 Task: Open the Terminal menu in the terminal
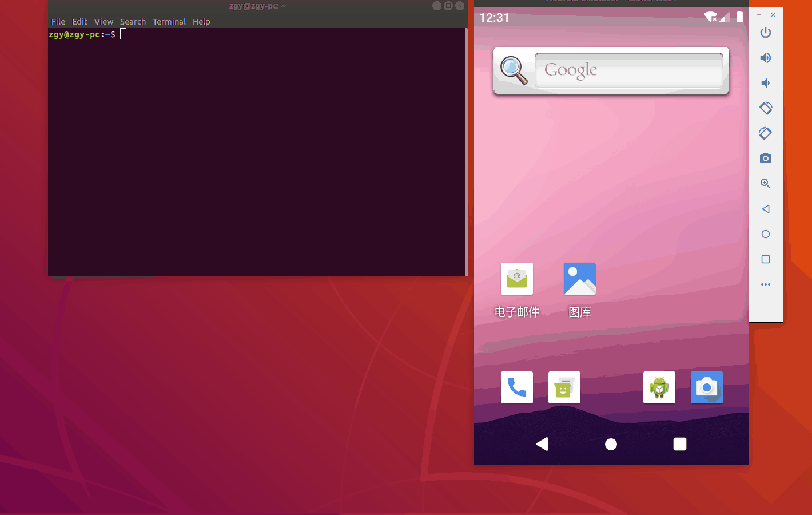(x=169, y=21)
